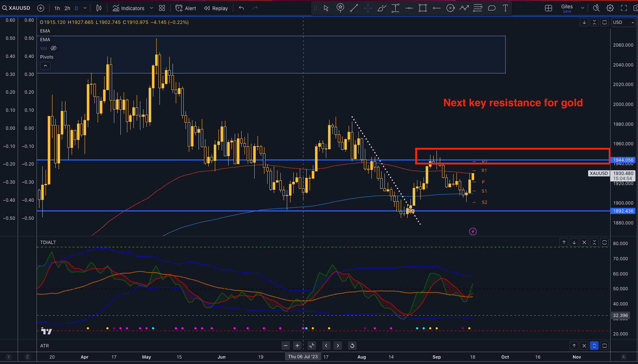Click the purple lightning event marker
Image resolution: width=638 pixels, height=364 pixels.
[473, 231]
